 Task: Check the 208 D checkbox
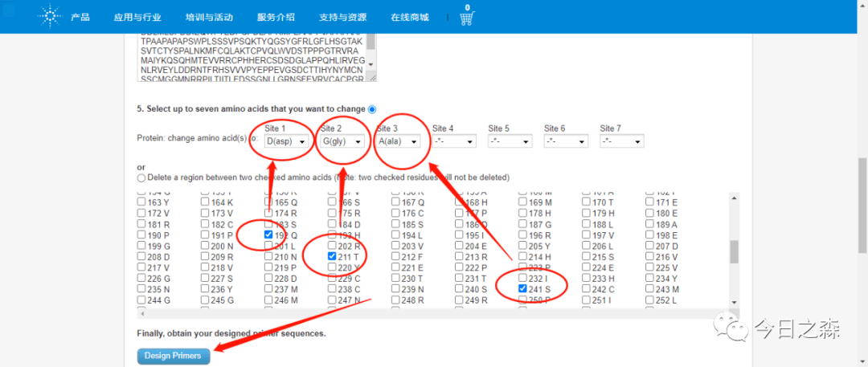[141, 256]
